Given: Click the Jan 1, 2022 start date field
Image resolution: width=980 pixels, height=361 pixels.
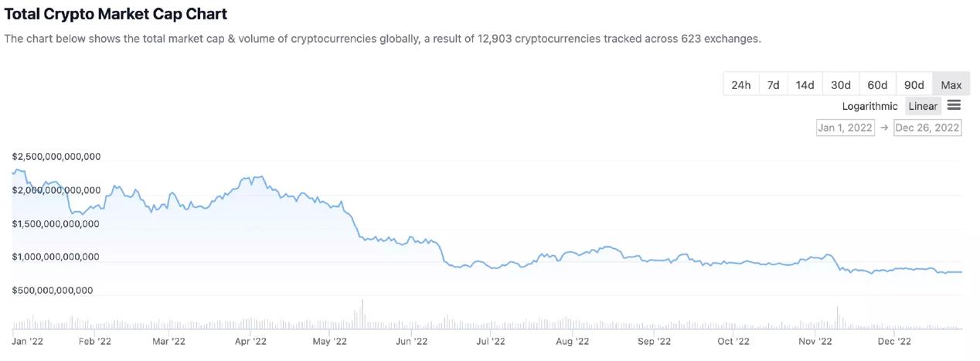Looking at the screenshot, I should [x=846, y=128].
